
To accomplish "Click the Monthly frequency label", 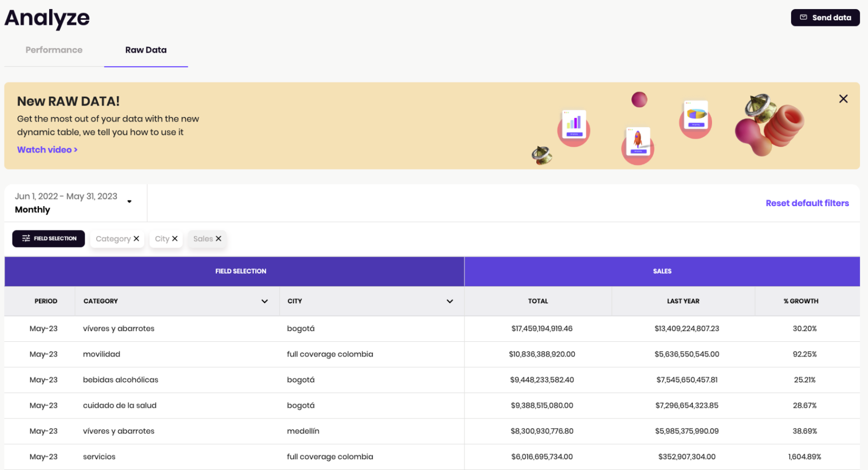I will [x=32, y=210].
